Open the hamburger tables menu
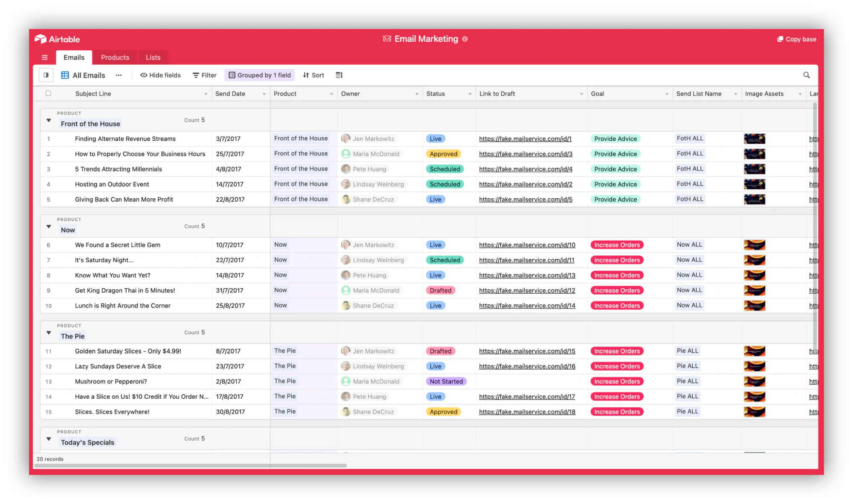The image size is (853, 504). (44, 58)
